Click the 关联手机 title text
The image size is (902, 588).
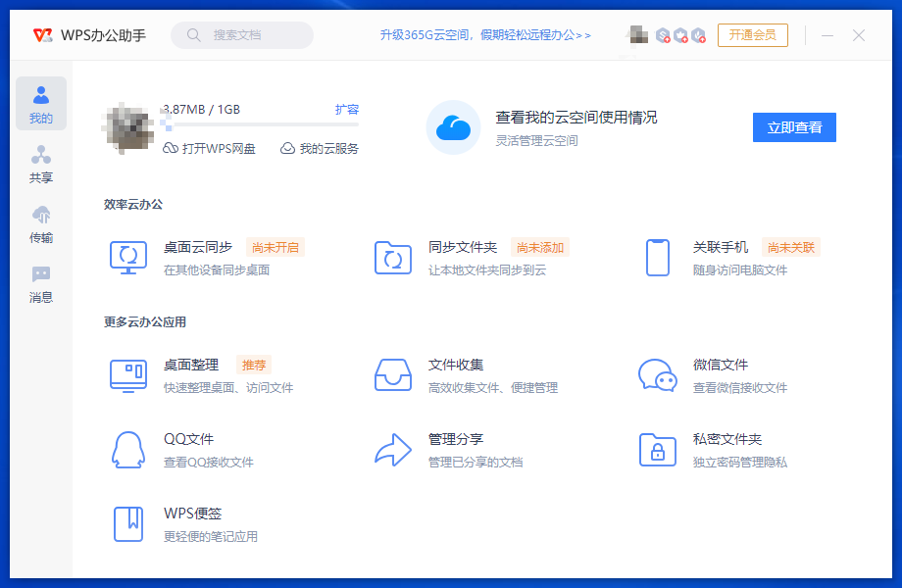(721, 247)
